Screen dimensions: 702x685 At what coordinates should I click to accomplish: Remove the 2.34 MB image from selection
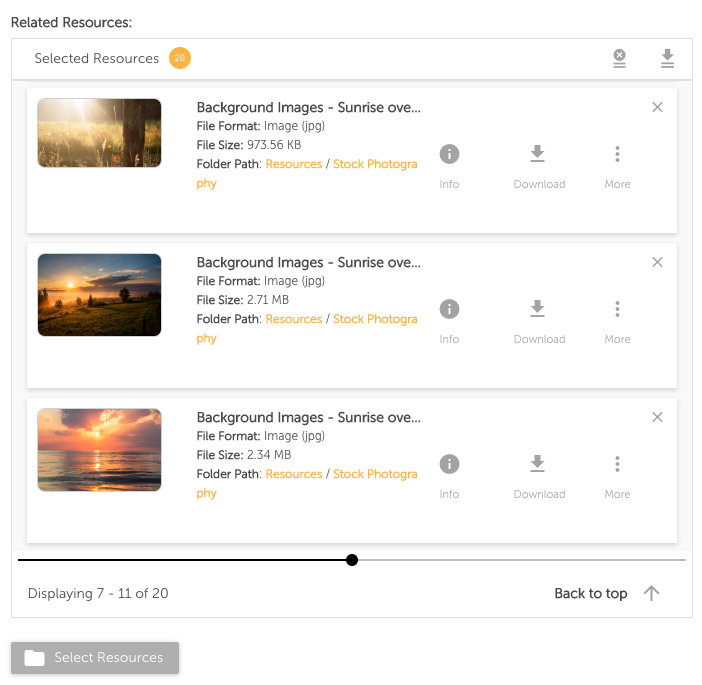point(657,417)
